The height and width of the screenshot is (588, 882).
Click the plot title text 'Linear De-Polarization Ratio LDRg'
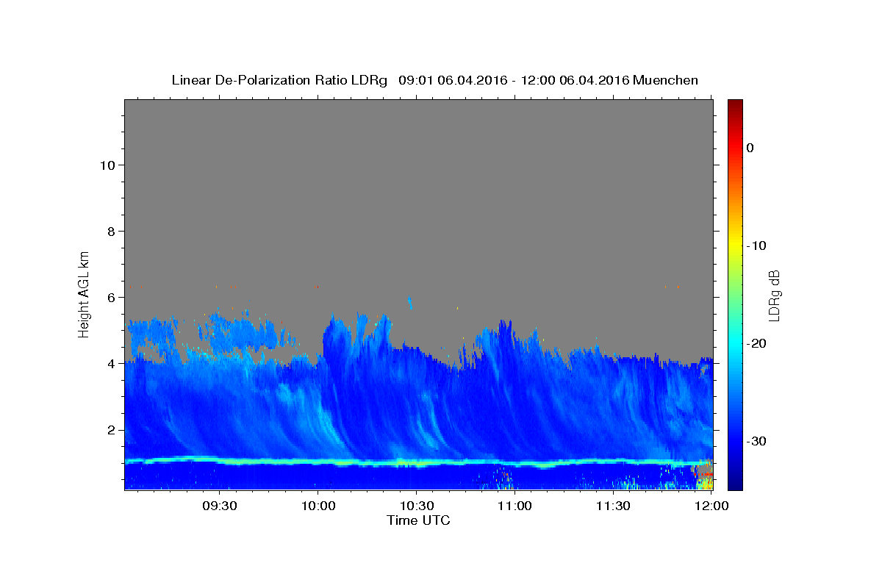tap(279, 80)
